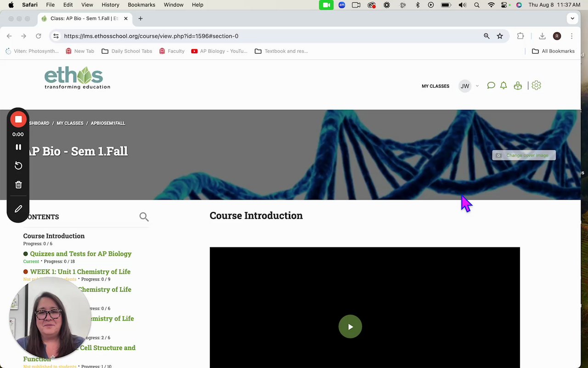Open the browser three-dot menu
The image size is (588, 368).
(571, 36)
